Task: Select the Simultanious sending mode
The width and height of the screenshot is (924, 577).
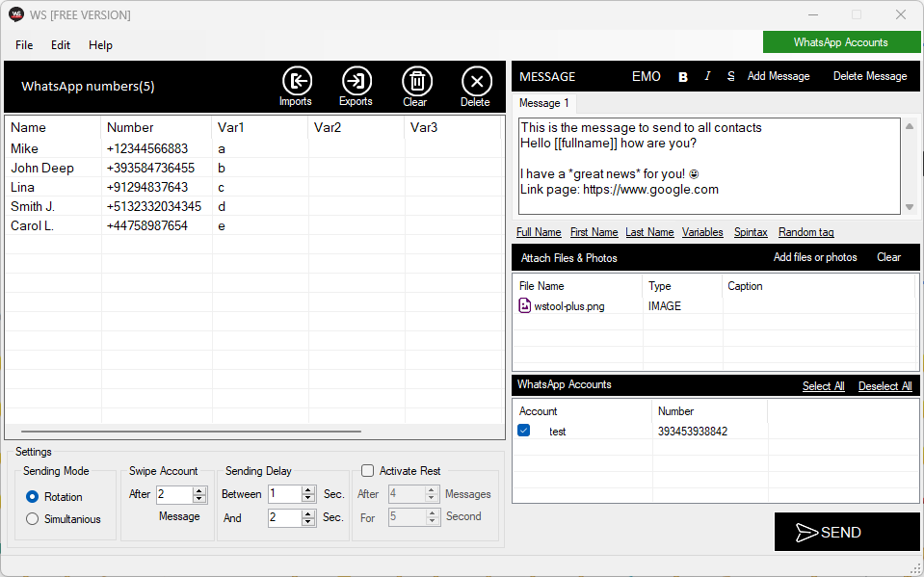Action: click(x=33, y=519)
